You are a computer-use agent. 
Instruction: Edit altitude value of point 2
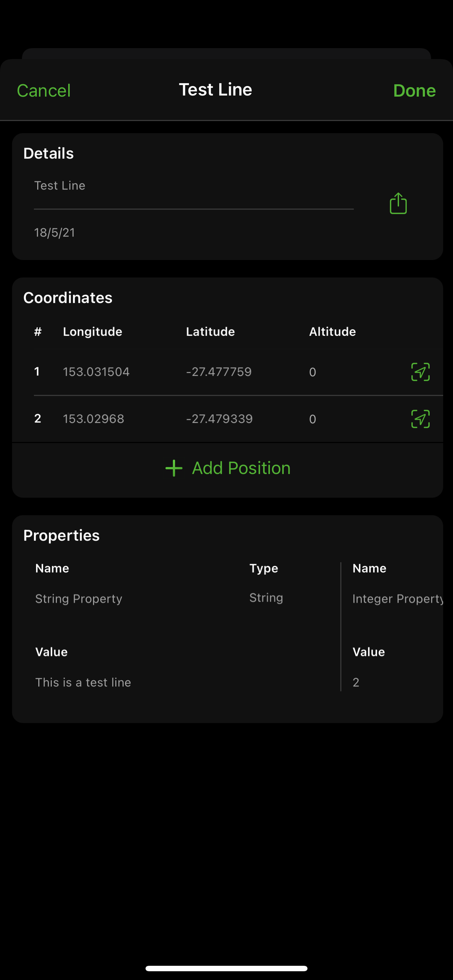(313, 419)
